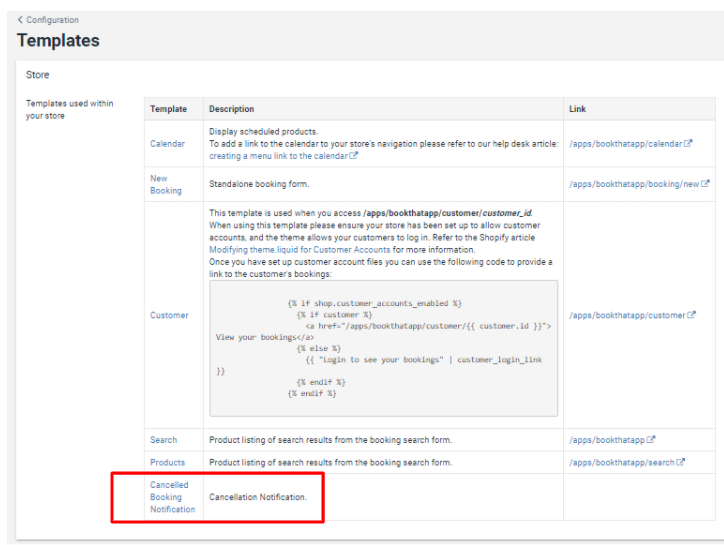Open the New Booking template
The width and height of the screenshot is (724, 545).
166,184
